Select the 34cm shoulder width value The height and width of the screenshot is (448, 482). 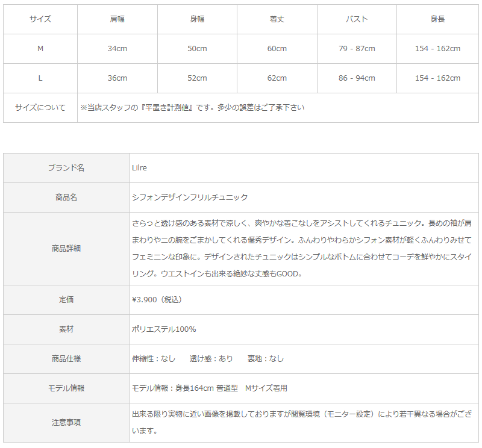[117, 49]
